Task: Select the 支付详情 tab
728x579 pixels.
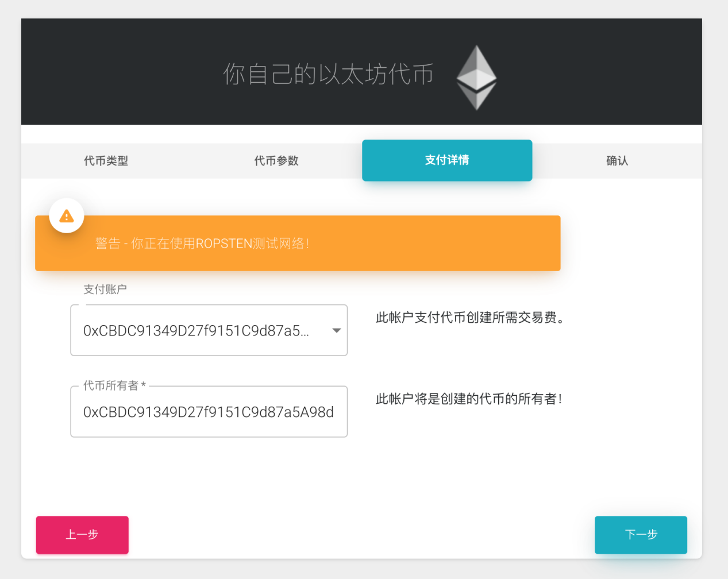Action: 447,161
